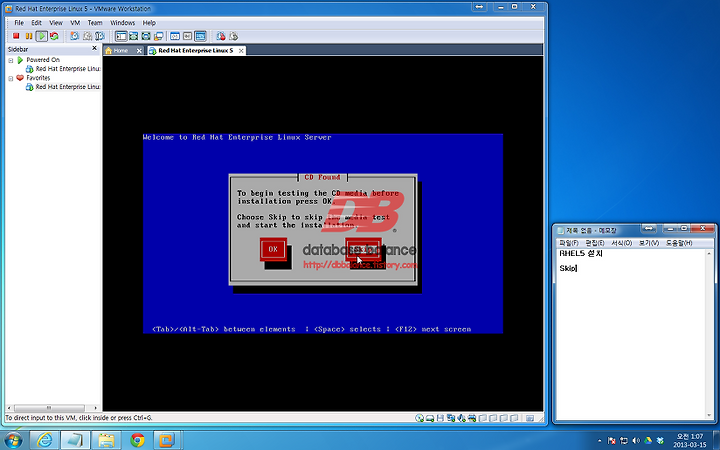Open Google Chrome from the taskbar
Viewport: 720px width, 450px height.
137,440
